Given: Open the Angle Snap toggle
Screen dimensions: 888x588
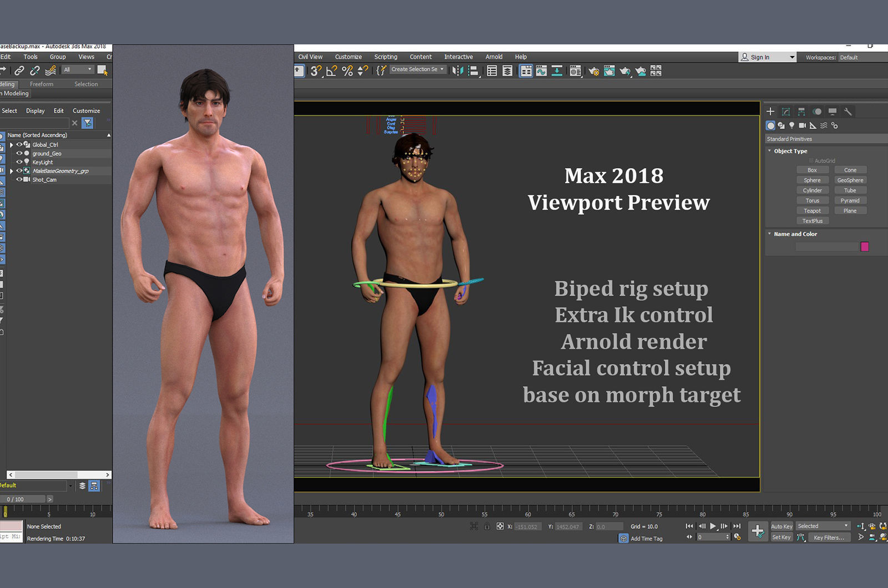Looking at the screenshot, I should tap(331, 70).
